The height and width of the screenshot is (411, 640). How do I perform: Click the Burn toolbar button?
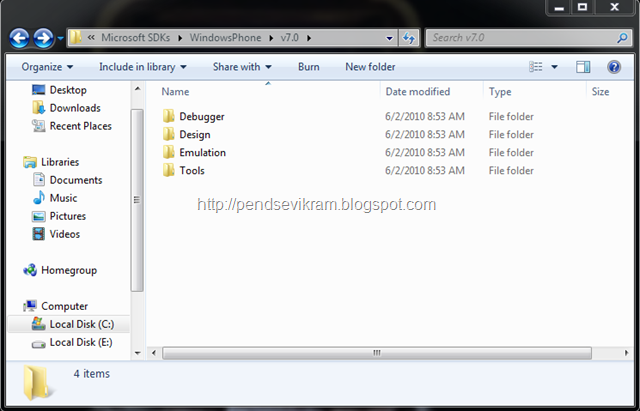[x=309, y=67]
